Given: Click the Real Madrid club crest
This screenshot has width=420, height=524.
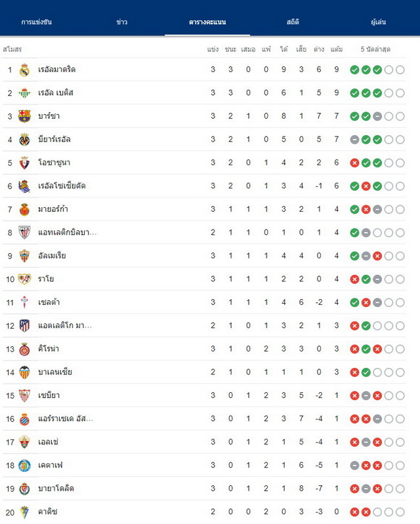Looking at the screenshot, I should click(24, 70).
